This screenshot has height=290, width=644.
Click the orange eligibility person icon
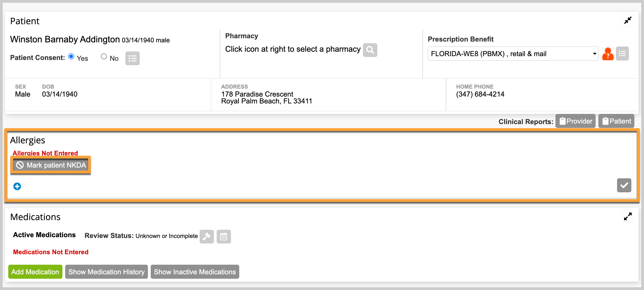pyautogui.click(x=608, y=54)
